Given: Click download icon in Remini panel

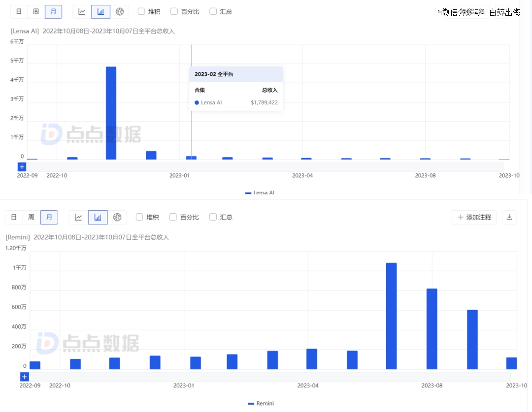Looking at the screenshot, I should (x=509, y=218).
